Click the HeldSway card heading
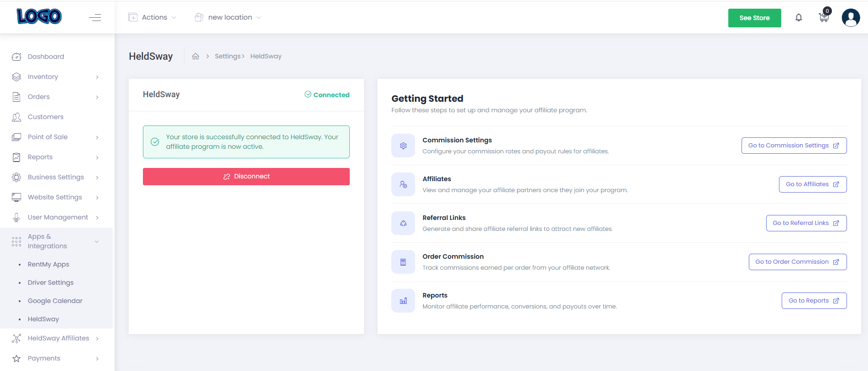 (x=161, y=94)
